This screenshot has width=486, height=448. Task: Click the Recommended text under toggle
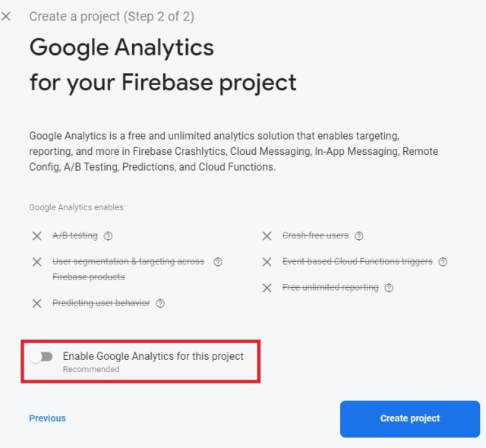coord(90,369)
